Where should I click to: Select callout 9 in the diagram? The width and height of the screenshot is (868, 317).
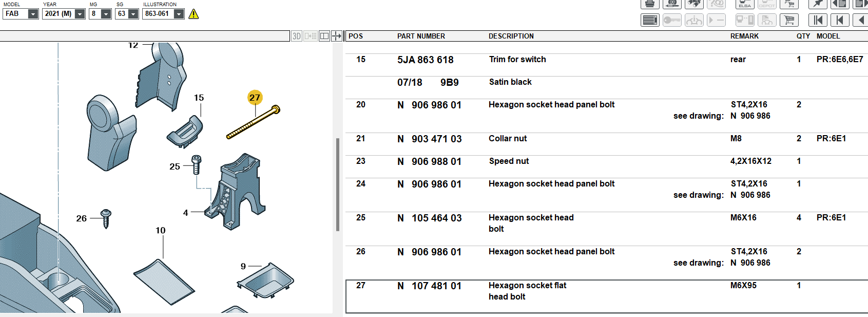click(x=243, y=266)
